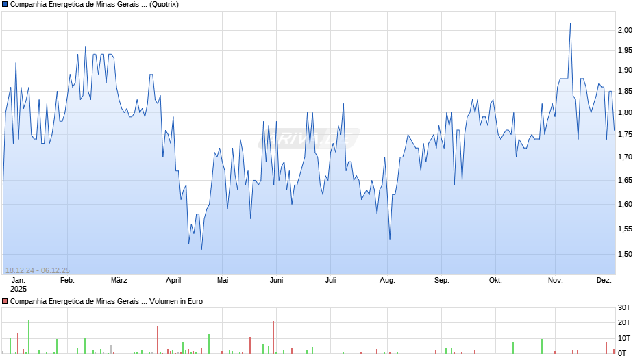This screenshot has width=644, height=360.
Task: Click the 'Aug.' month label
Action: (x=387, y=281)
